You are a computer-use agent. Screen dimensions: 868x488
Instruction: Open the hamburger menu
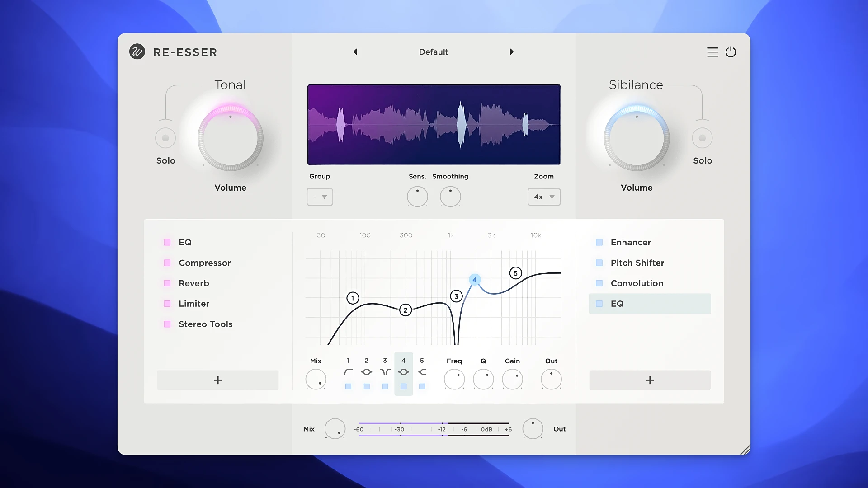pyautogui.click(x=712, y=52)
